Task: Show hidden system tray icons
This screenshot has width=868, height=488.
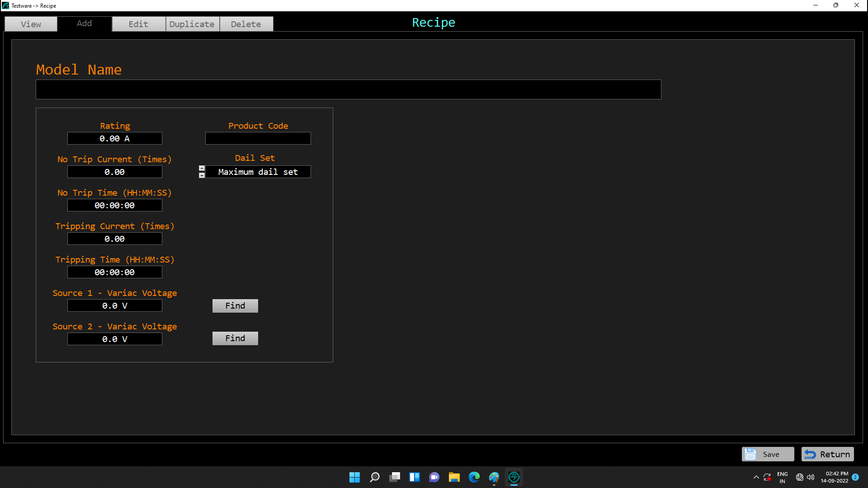Action: tap(756, 477)
